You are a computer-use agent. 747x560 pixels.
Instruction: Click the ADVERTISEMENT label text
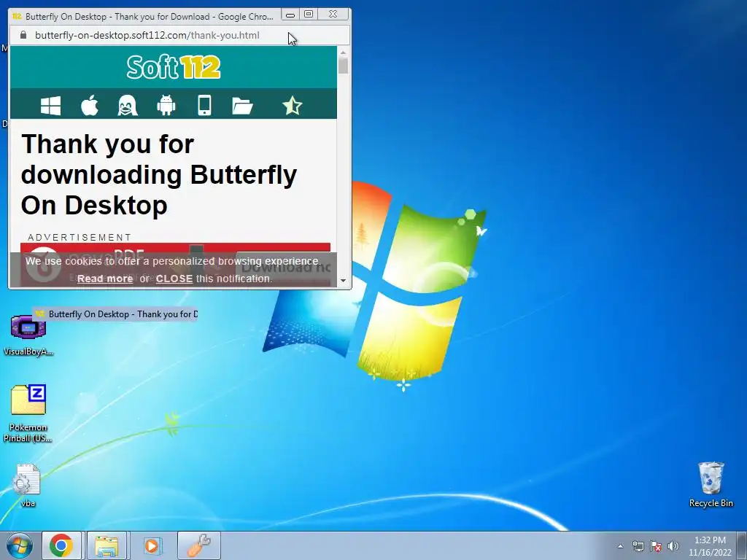click(80, 237)
